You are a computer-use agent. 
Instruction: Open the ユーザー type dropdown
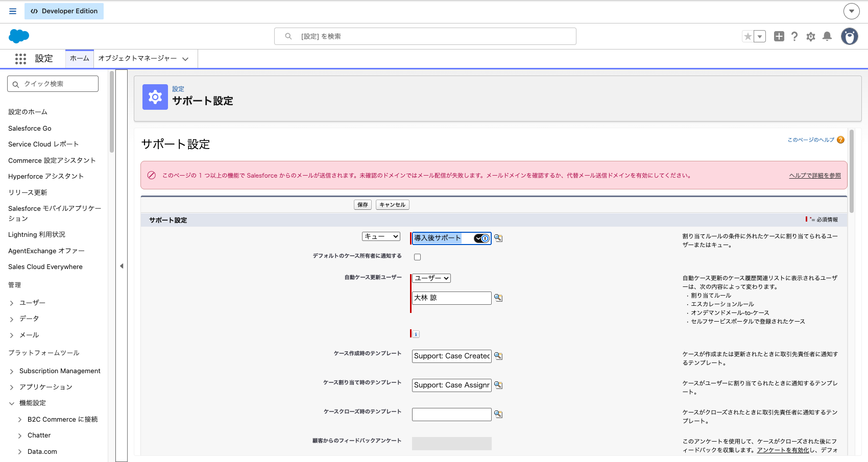(431, 278)
